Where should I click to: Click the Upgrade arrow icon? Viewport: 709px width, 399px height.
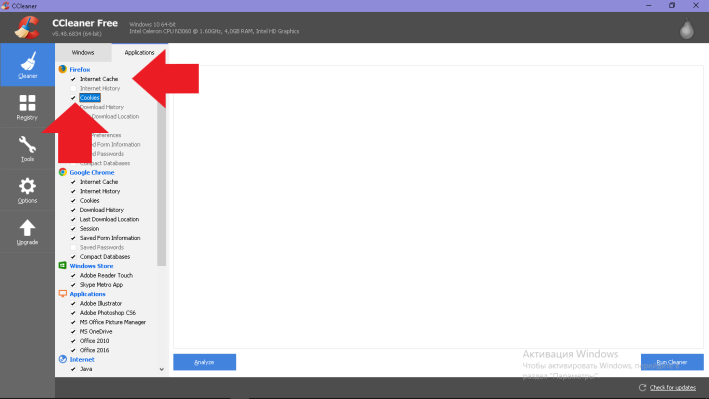pyautogui.click(x=28, y=228)
